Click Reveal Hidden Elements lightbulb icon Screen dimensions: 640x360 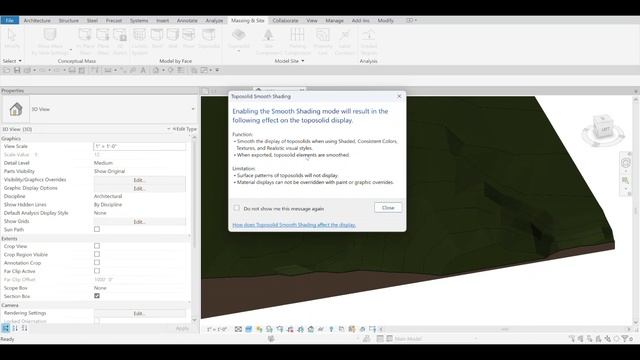click(x=331, y=329)
